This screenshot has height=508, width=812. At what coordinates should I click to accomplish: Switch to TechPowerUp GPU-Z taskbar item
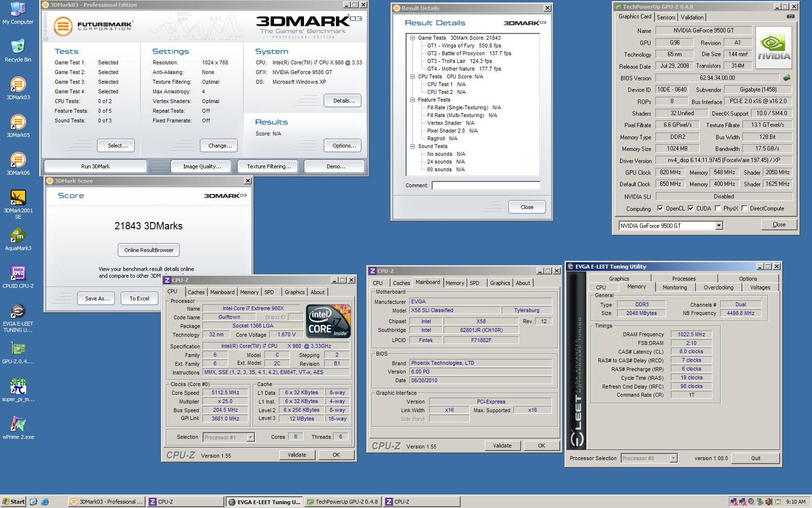coord(343,502)
